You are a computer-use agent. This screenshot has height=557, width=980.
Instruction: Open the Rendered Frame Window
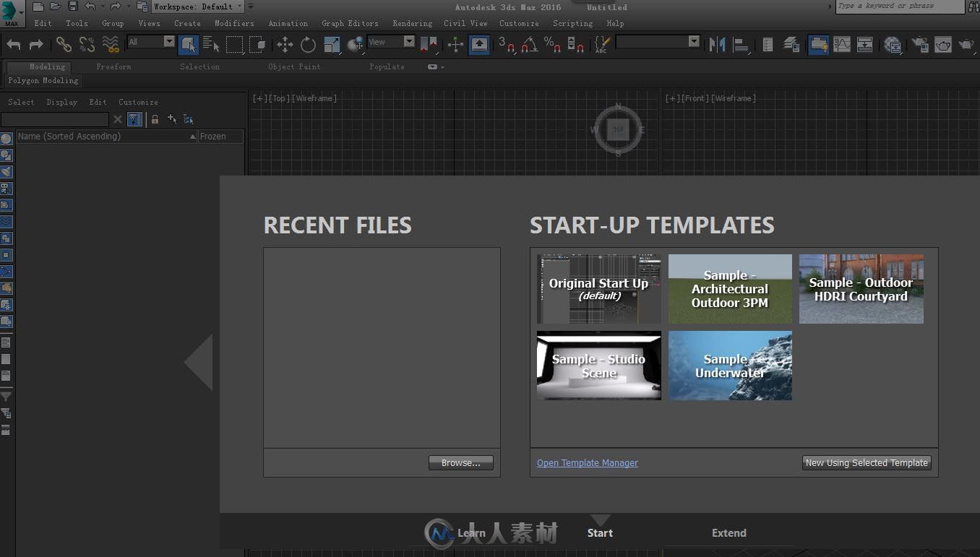943,45
